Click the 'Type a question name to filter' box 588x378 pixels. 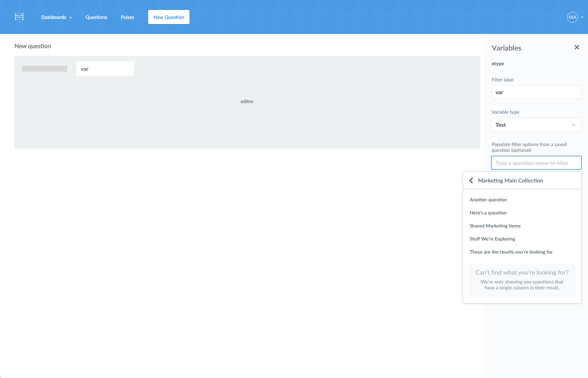tap(536, 163)
